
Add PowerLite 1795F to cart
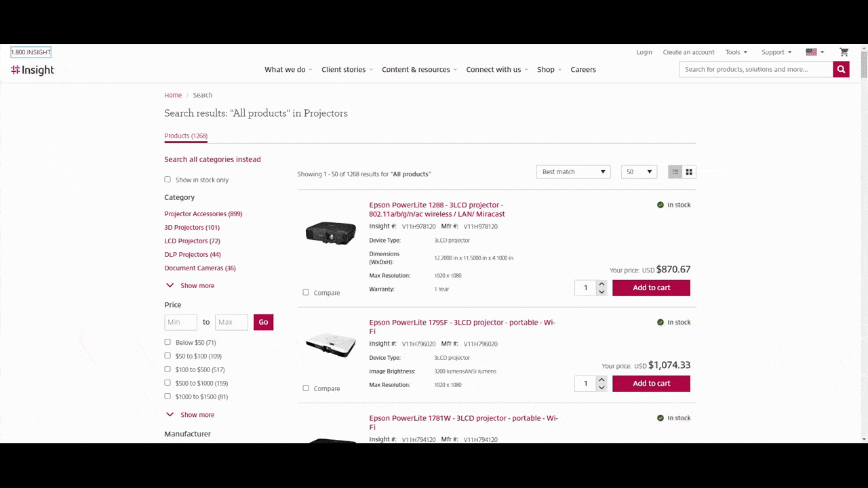[x=651, y=383]
